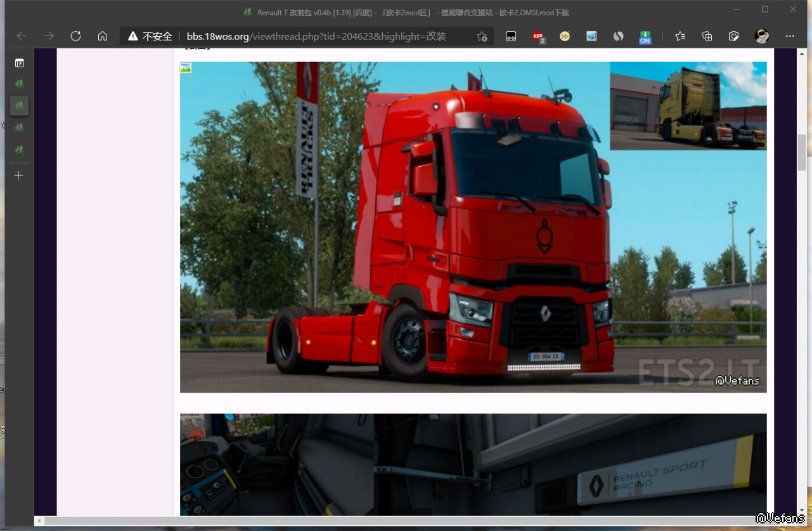Image resolution: width=812 pixels, height=531 pixels.
Task: Click the Tampermonkey-style mask extension icon
Action: tap(511, 36)
